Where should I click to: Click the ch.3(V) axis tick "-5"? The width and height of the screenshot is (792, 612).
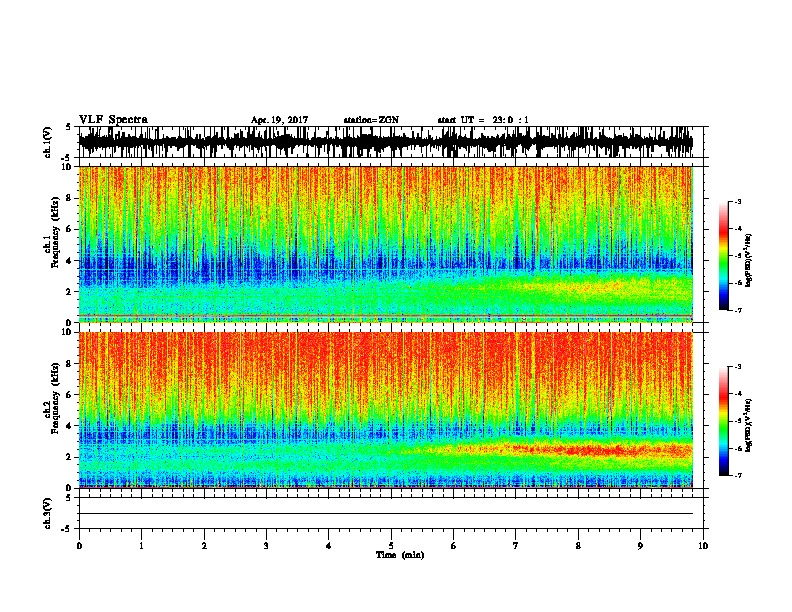[67, 529]
